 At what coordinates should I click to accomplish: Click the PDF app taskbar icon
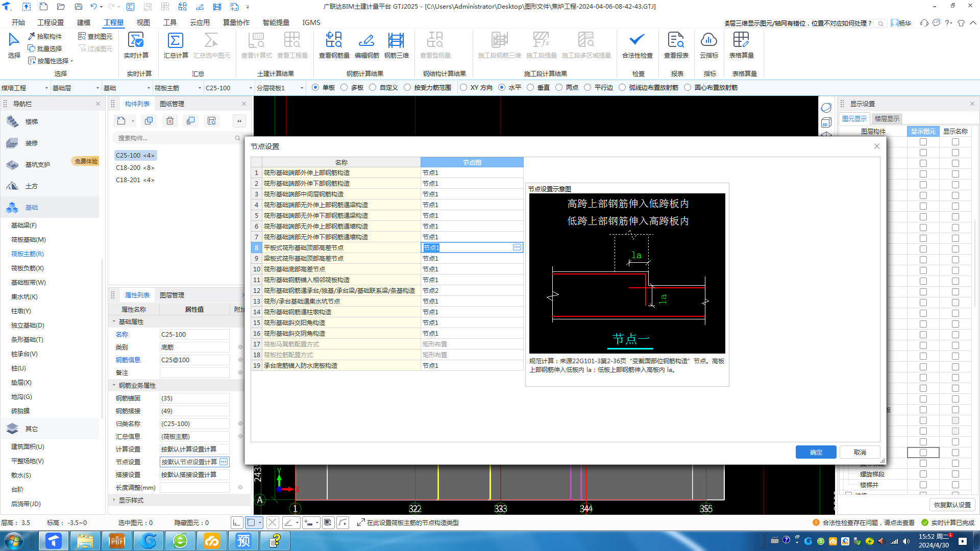click(117, 540)
